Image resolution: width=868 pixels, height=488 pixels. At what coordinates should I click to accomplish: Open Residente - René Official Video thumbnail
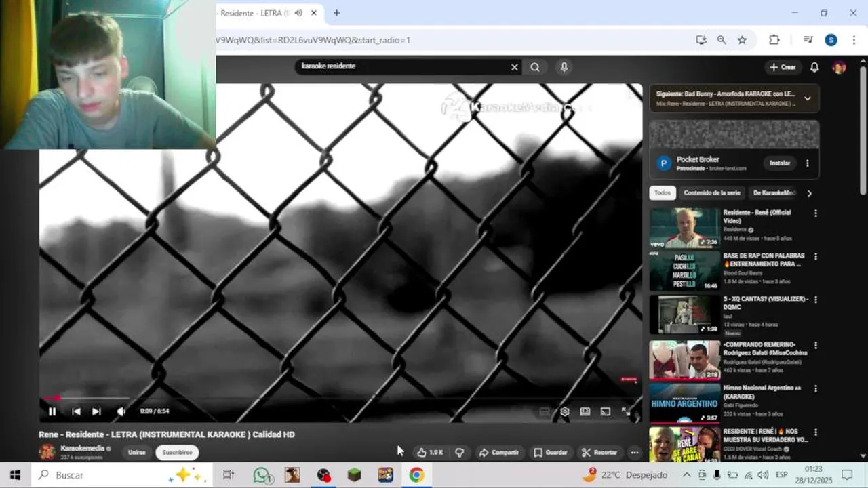pos(685,228)
